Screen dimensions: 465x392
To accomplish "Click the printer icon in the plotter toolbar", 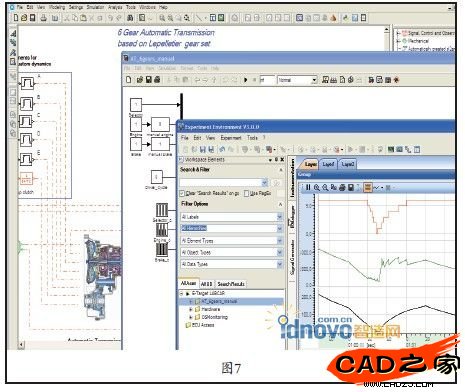I will pos(342,188).
